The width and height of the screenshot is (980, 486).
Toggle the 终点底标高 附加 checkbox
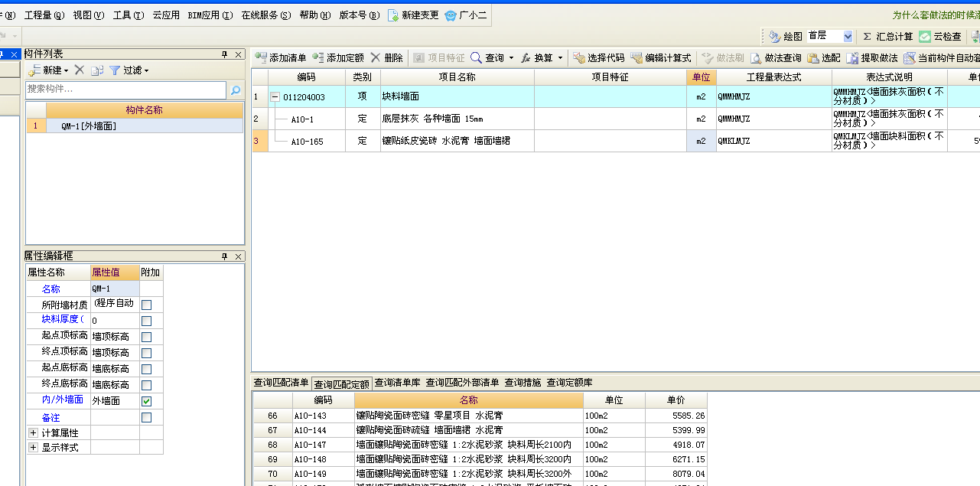click(147, 385)
